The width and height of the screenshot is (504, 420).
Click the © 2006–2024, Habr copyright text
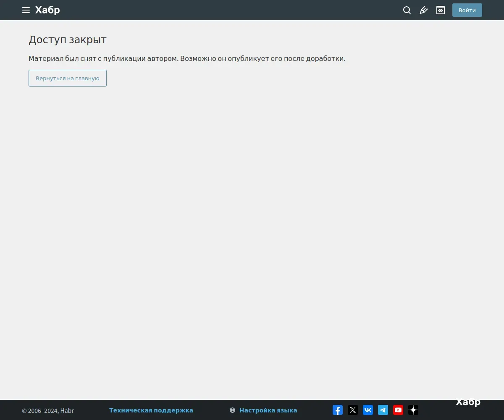(48, 411)
